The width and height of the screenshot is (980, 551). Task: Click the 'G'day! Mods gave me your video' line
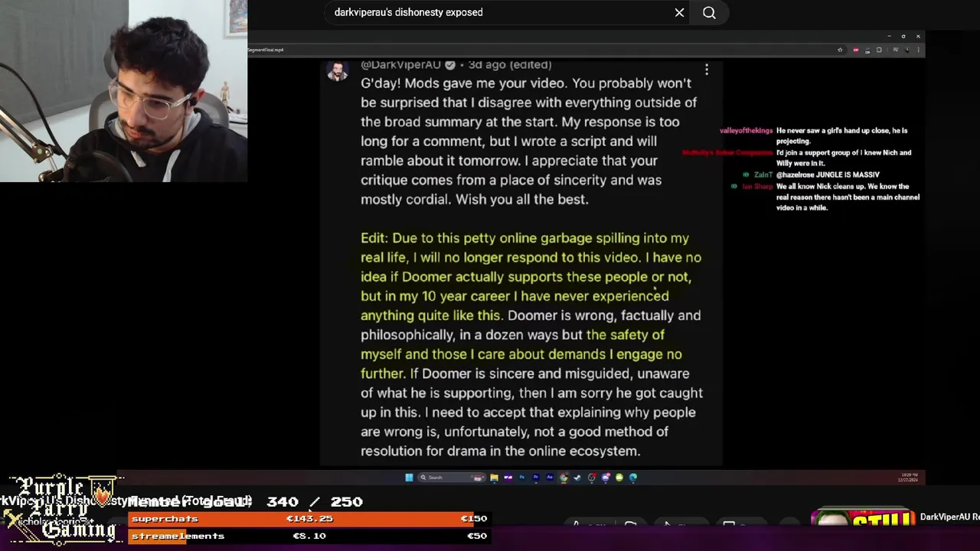pyautogui.click(x=526, y=83)
